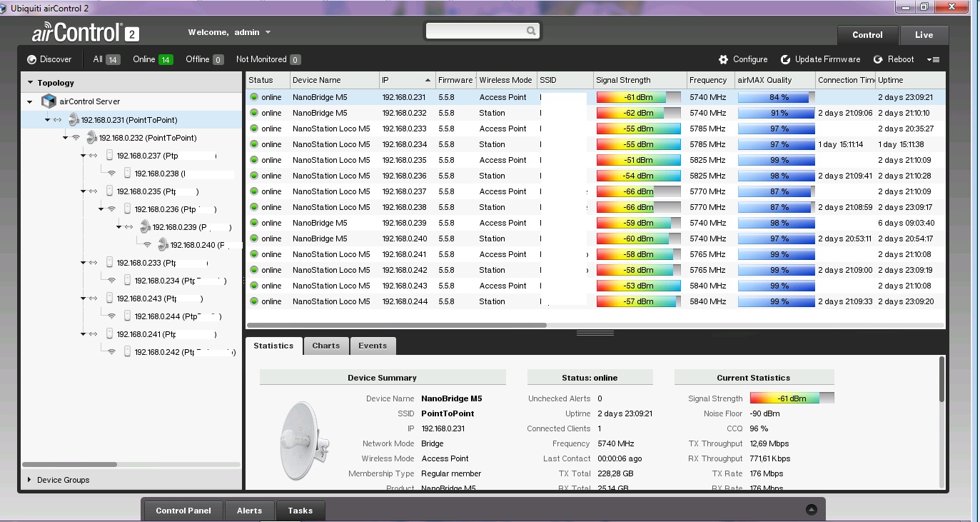Click the Reboot icon in the toolbar
Screen dimensions: 980x522
pos(879,60)
